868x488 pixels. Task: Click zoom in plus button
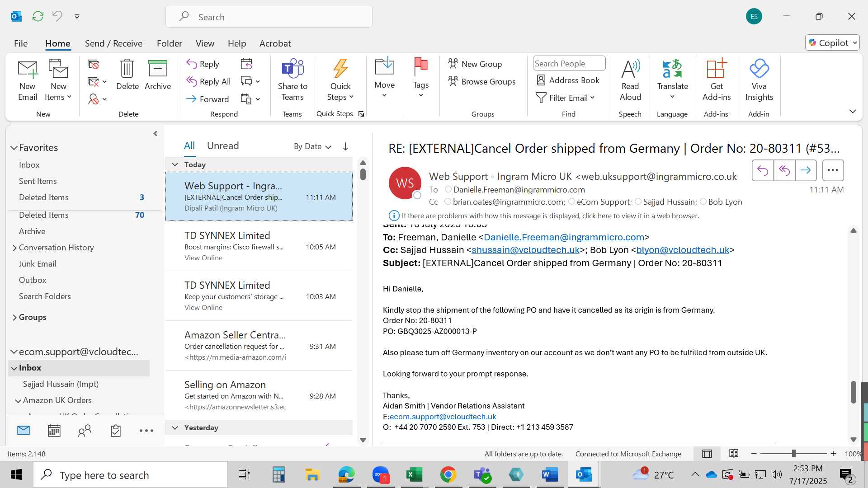click(x=834, y=454)
